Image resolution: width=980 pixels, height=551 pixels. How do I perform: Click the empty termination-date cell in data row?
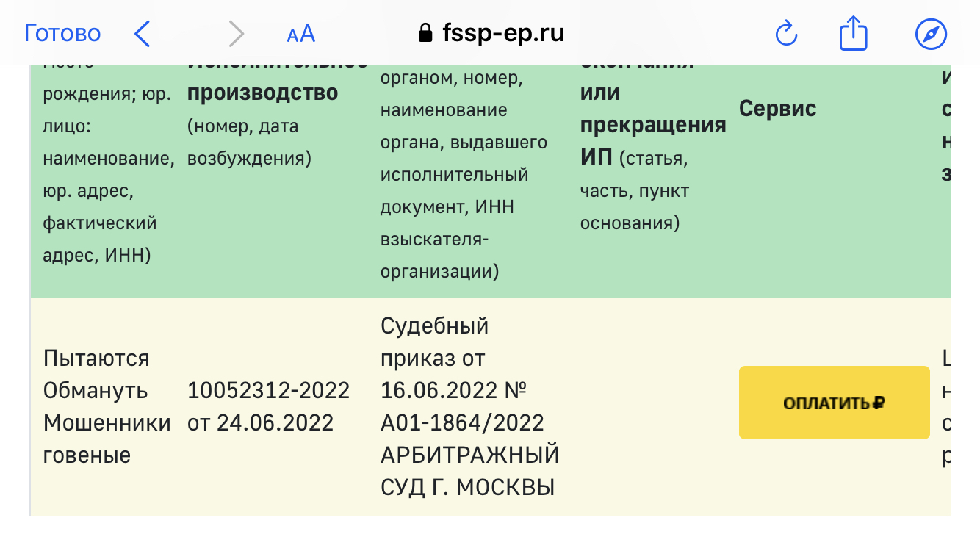(x=653, y=406)
